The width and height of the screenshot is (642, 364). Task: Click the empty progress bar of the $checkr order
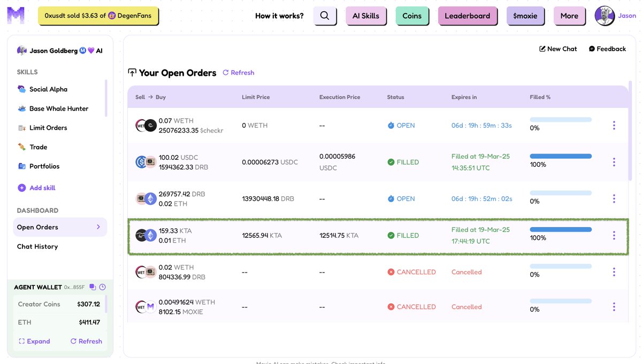point(561,120)
